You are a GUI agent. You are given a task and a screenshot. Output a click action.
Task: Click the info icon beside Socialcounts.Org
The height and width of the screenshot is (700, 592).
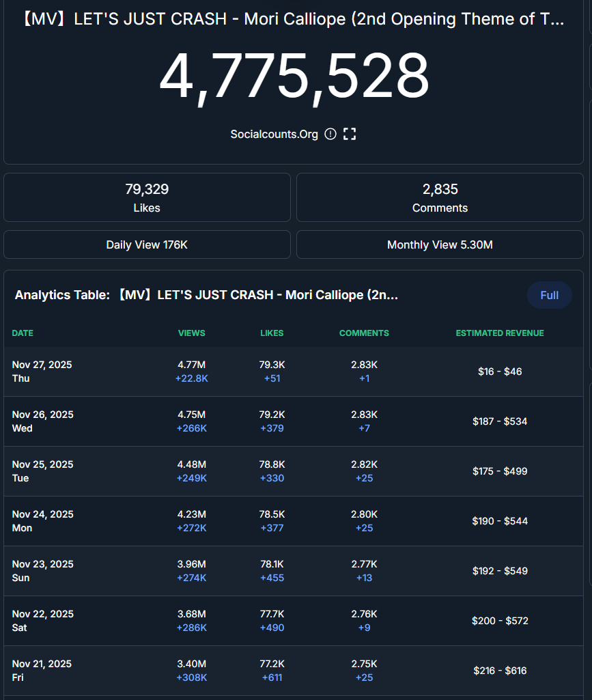click(330, 134)
